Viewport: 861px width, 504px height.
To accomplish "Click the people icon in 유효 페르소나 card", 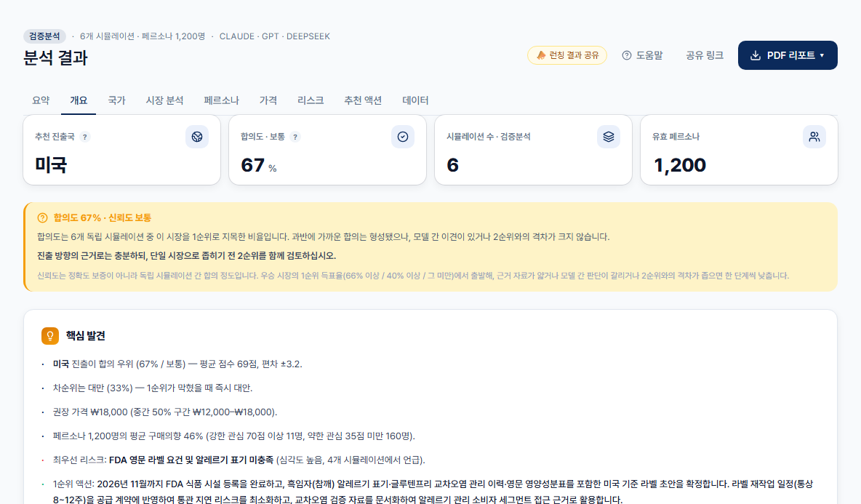I will [x=814, y=137].
